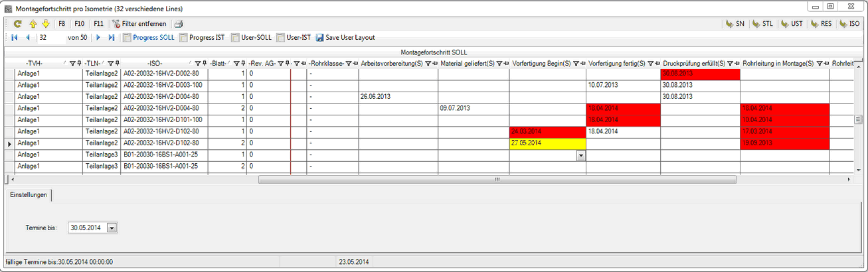Click the Save User Layout icon
The height and width of the screenshot is (272, 868).
[319, 38]
